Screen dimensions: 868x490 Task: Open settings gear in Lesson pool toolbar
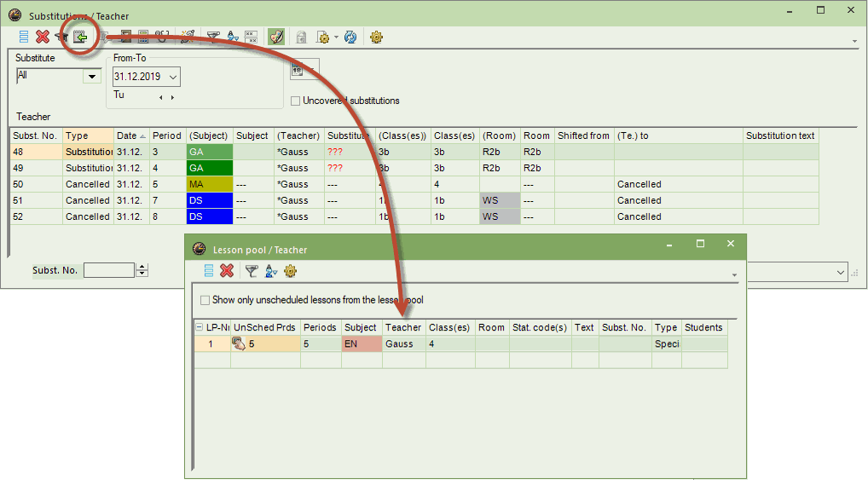(290, 270)
